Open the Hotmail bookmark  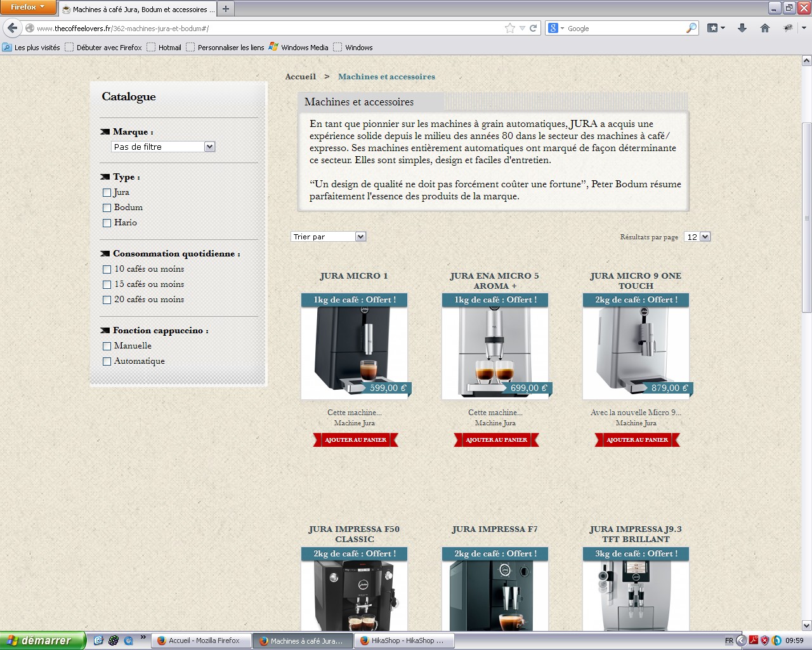click(x=164, y=47)
